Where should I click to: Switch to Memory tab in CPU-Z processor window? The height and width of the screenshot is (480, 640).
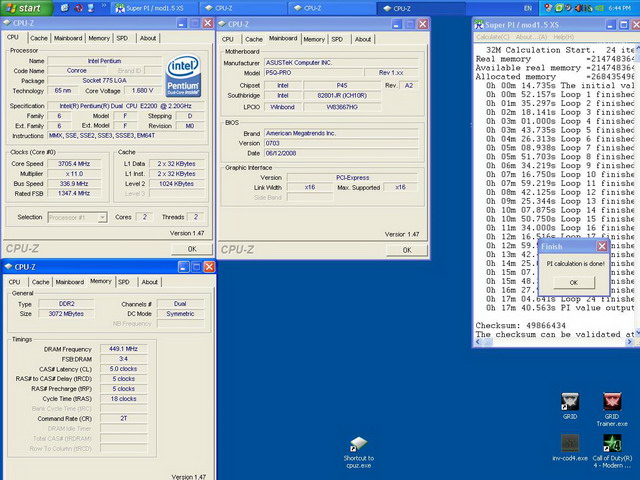(x=99, y=38)
